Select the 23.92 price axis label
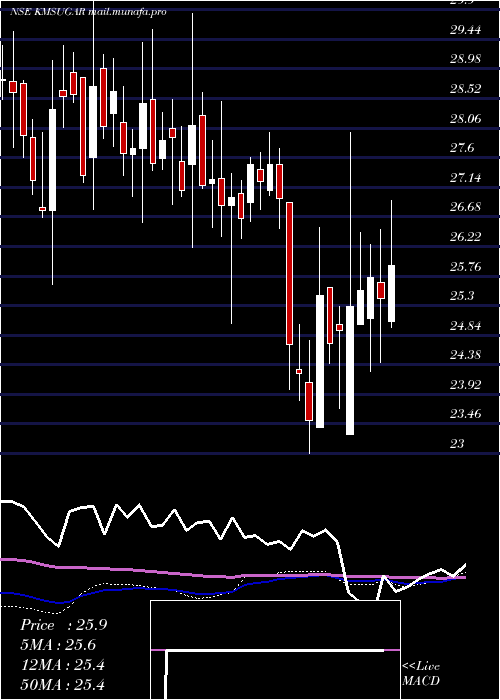 (466, 384)
